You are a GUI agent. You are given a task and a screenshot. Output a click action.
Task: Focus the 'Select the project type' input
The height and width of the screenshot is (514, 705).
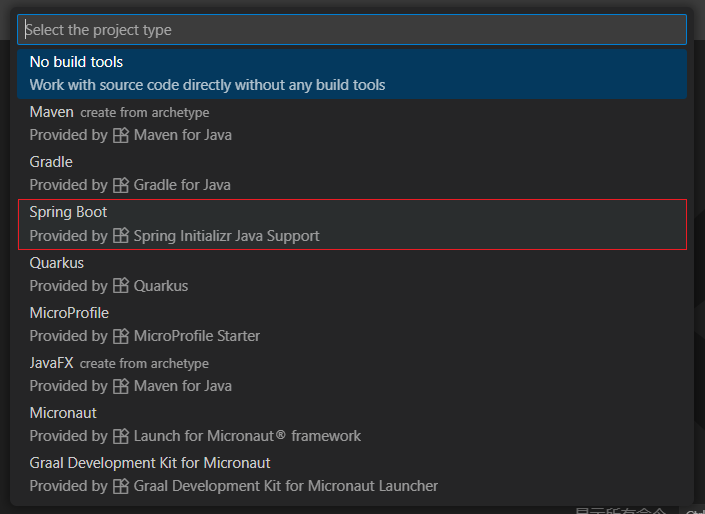pyautogui.click(x=352, y=30)
